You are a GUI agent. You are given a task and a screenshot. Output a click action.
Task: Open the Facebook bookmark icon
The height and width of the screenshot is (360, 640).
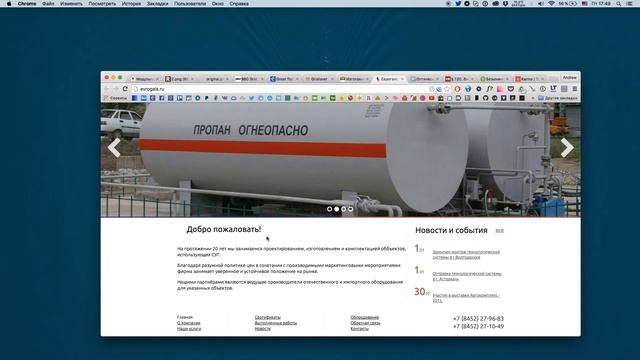(161, 98)
